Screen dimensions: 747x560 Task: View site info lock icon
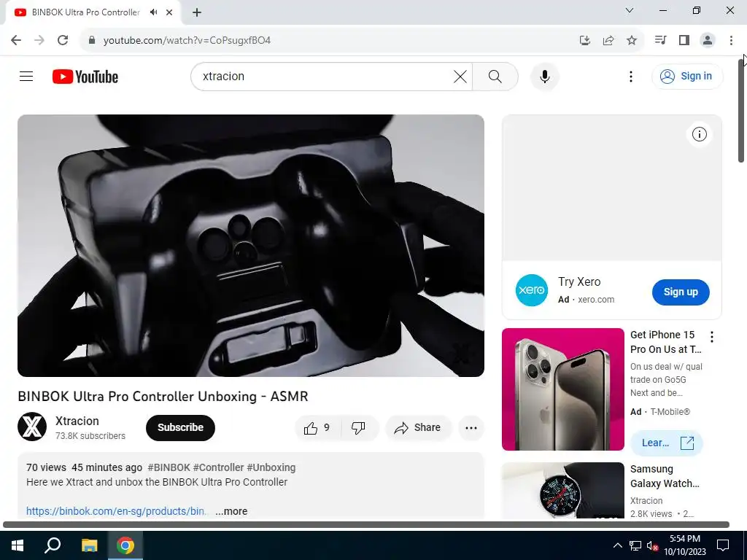click(92, 40)
